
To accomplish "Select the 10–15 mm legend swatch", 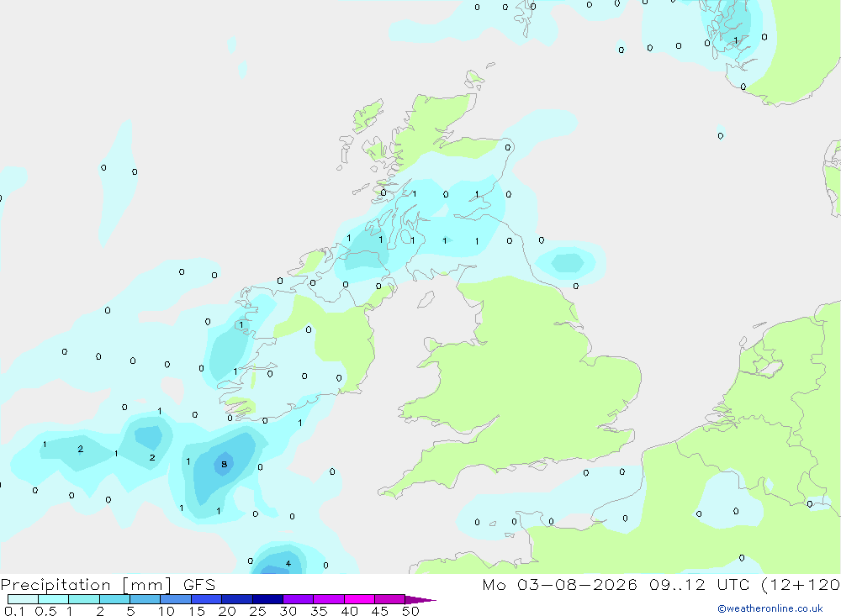I will point(176,599).
